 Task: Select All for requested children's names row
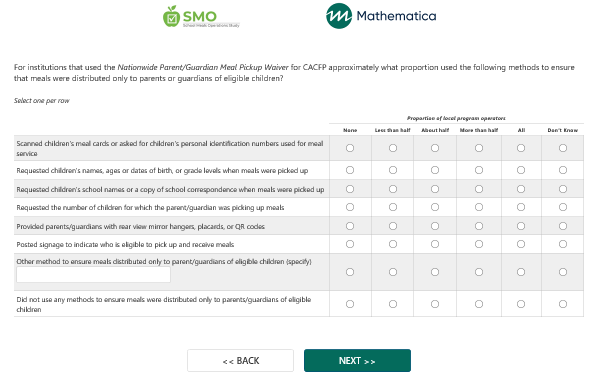tap(521, 170)
